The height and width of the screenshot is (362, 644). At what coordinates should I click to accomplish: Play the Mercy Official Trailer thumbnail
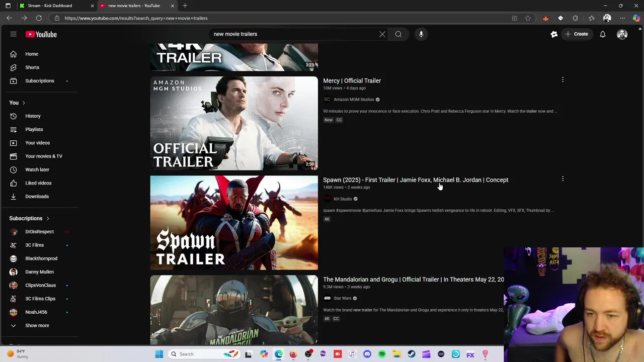click(234, 123)
